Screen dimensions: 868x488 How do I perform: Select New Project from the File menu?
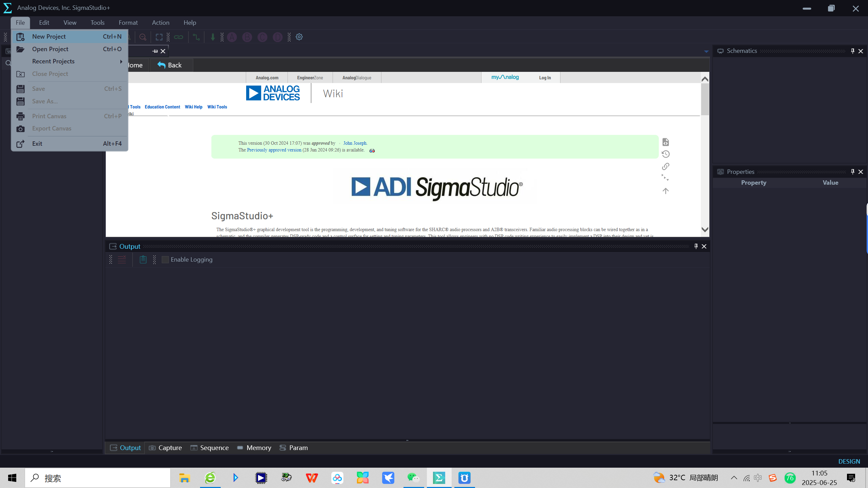tap(70, 37)
